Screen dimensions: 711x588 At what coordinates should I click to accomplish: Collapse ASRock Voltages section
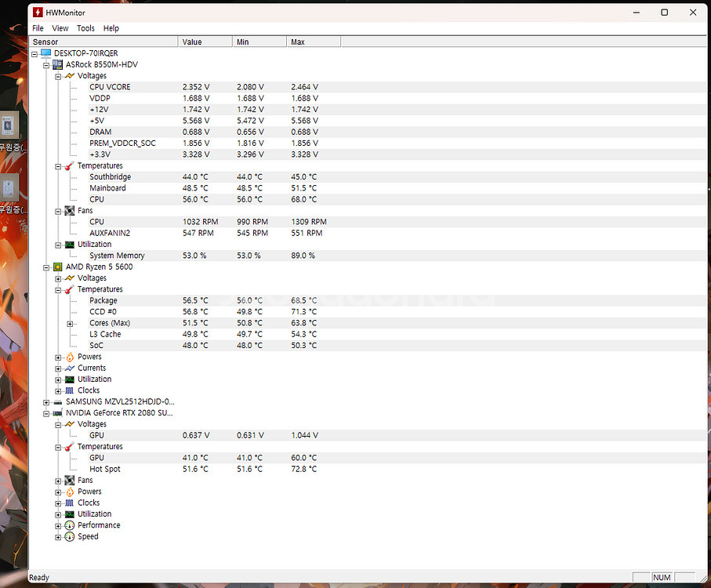point(58,77)
